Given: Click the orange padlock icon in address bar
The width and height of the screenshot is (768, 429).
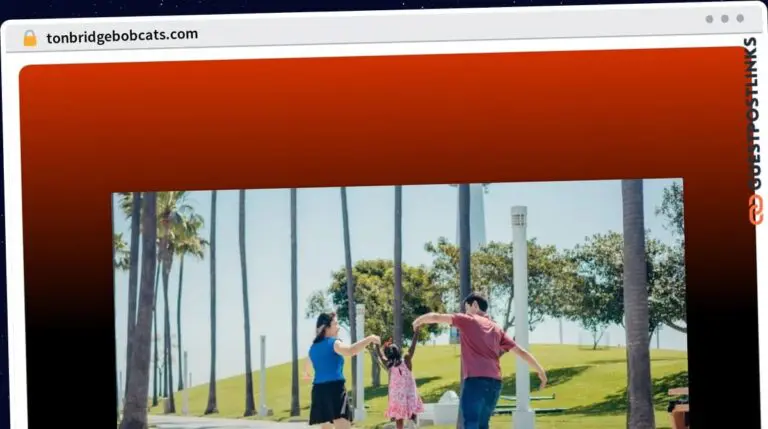Looking at the screenshot, I should [x=29, y=37].
